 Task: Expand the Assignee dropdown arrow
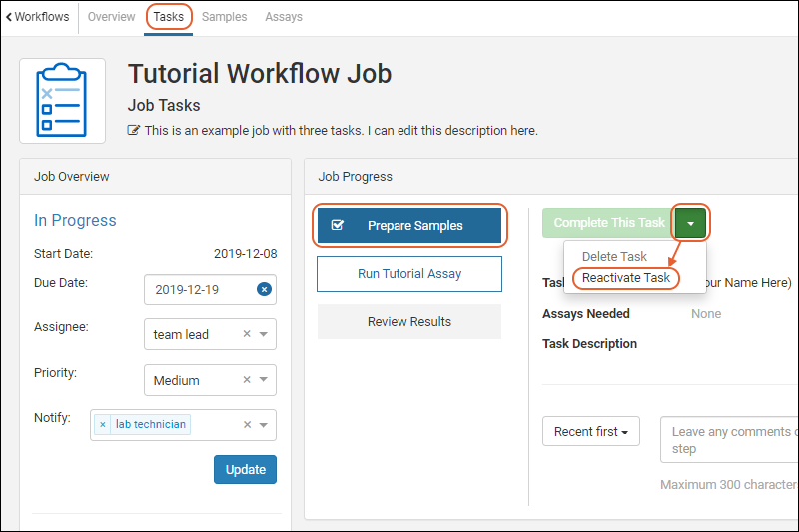tap(264, 335)
